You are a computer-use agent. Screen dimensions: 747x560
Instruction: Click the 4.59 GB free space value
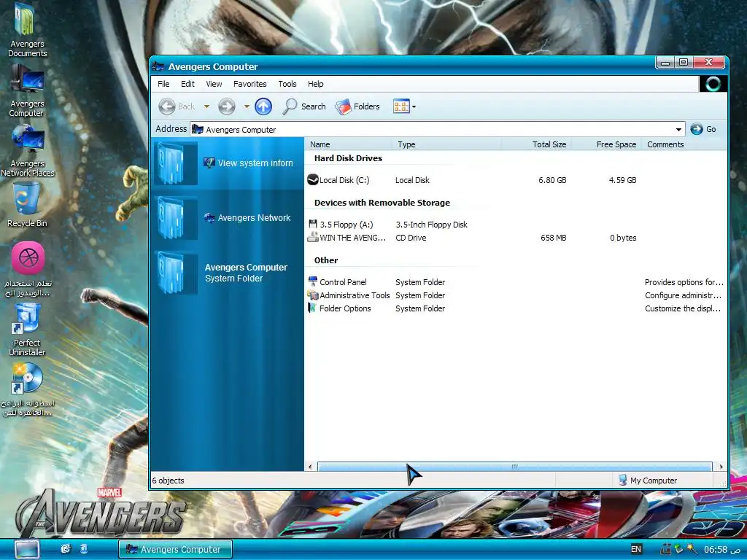(x=622, y=180)
